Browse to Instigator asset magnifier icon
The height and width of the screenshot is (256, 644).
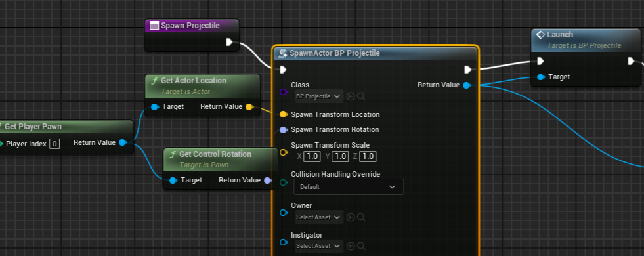[x=361, y=246]
